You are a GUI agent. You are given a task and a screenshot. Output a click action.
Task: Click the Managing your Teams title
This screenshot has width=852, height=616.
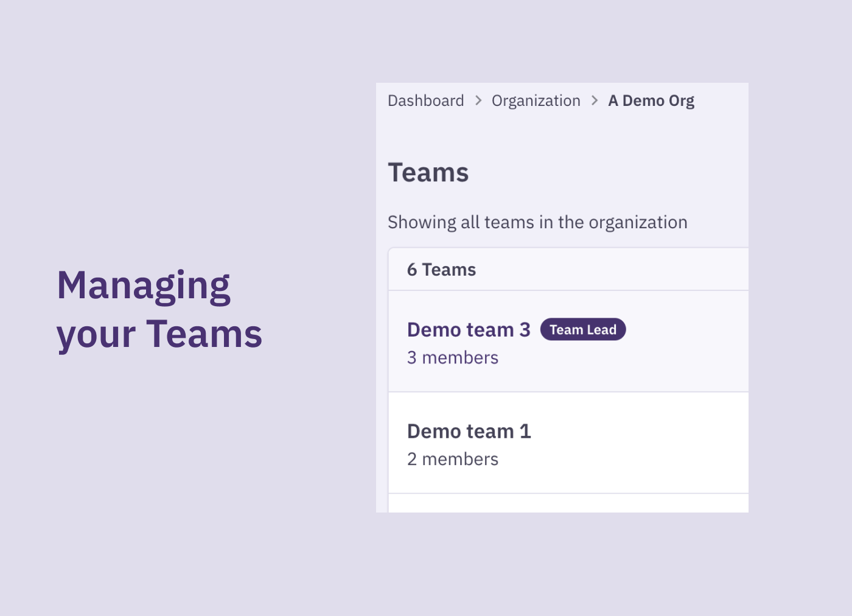pos(159,308)
